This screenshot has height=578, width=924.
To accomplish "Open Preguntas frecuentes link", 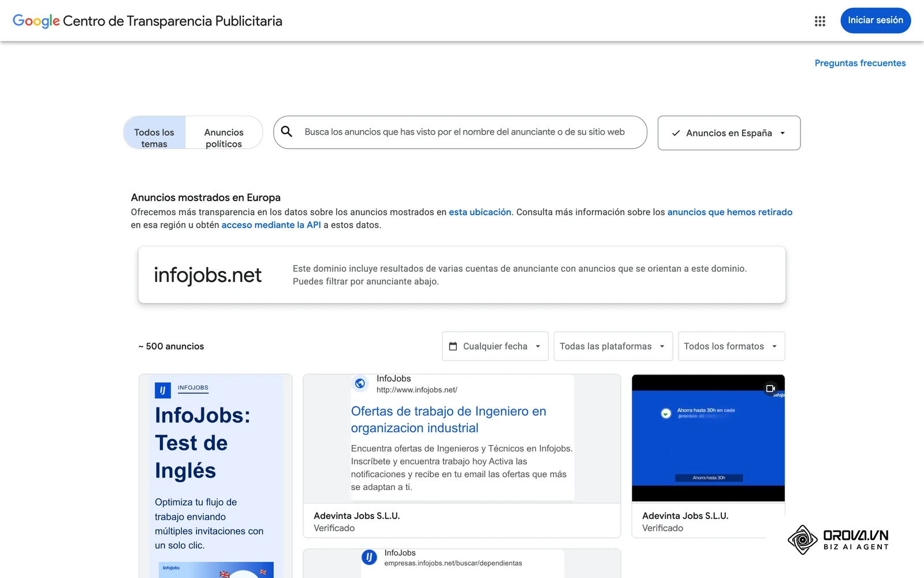I will [860, 63].
